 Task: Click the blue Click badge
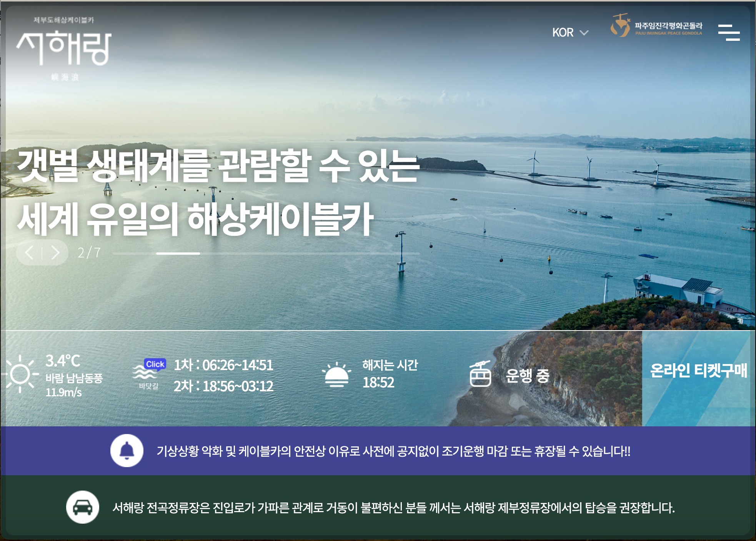point(155,364)
